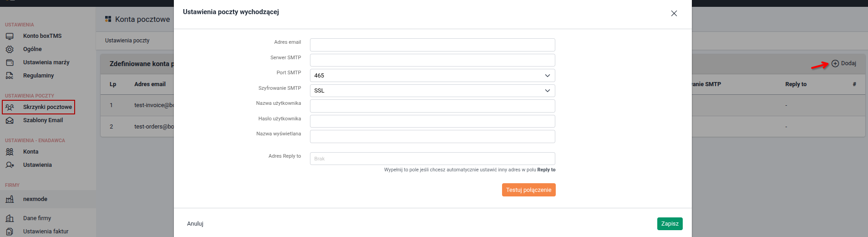Save settings with the Zapisz button

click(x=670, y=224)
